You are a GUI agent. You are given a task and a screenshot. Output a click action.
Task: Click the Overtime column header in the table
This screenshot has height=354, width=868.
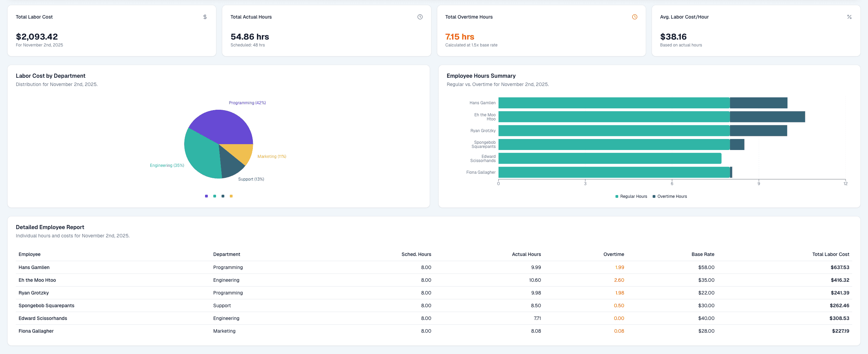pyautogui.click(x=613, y=254)
